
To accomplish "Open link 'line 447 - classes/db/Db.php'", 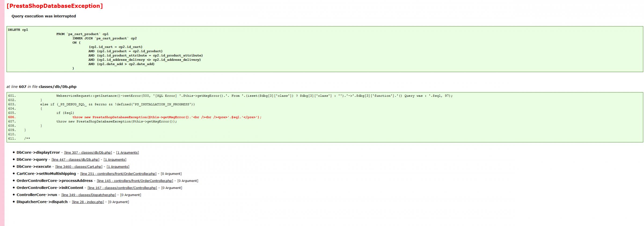I will [x=75, y=160].
